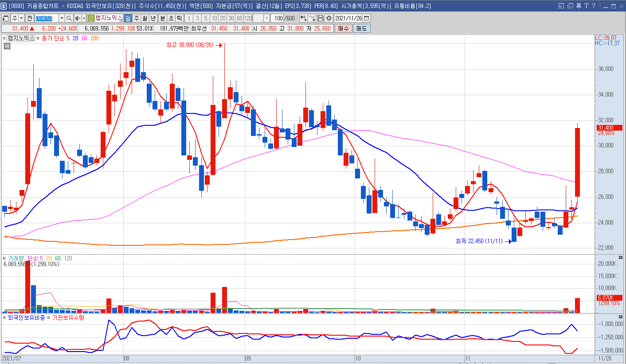Viewport: 626px width, 364px height.
Task: Click the small square before 거래량 label
Action: point(5,258)
